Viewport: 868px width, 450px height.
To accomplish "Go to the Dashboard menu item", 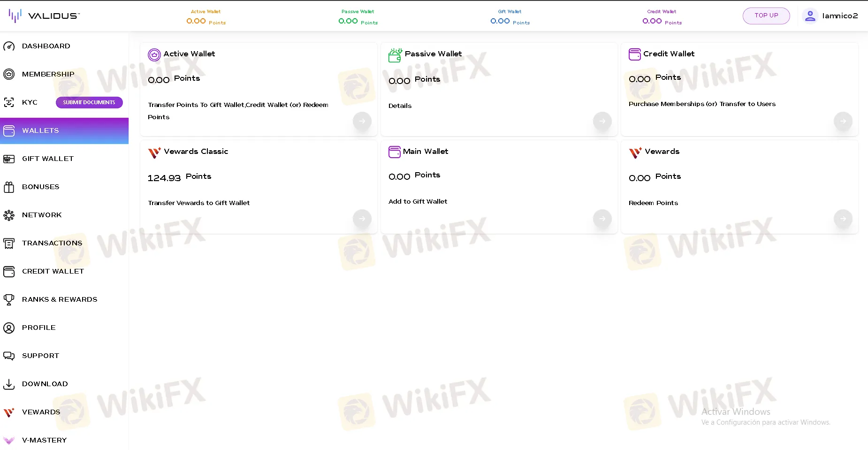I will (64, 46).
